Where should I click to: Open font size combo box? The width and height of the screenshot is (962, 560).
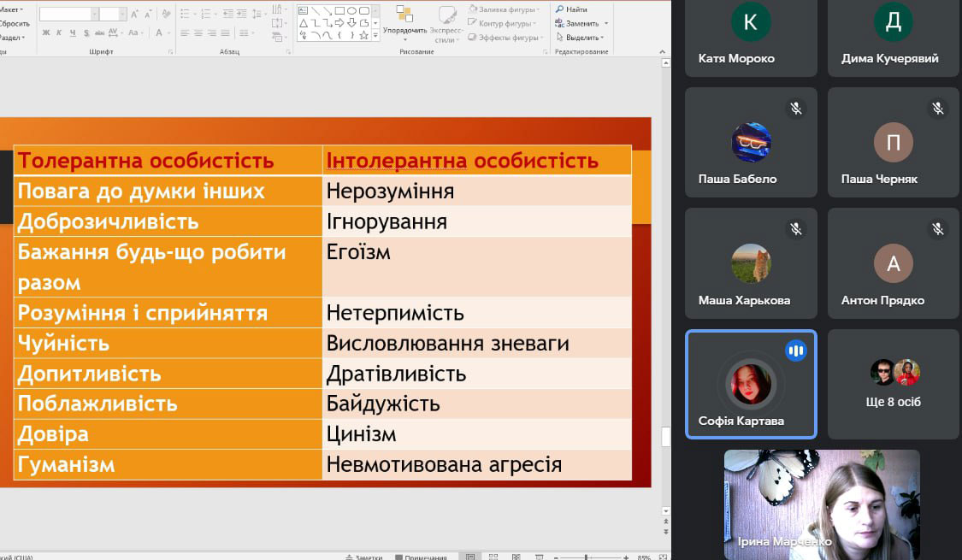pyautogui.click(x=112, y=15)
